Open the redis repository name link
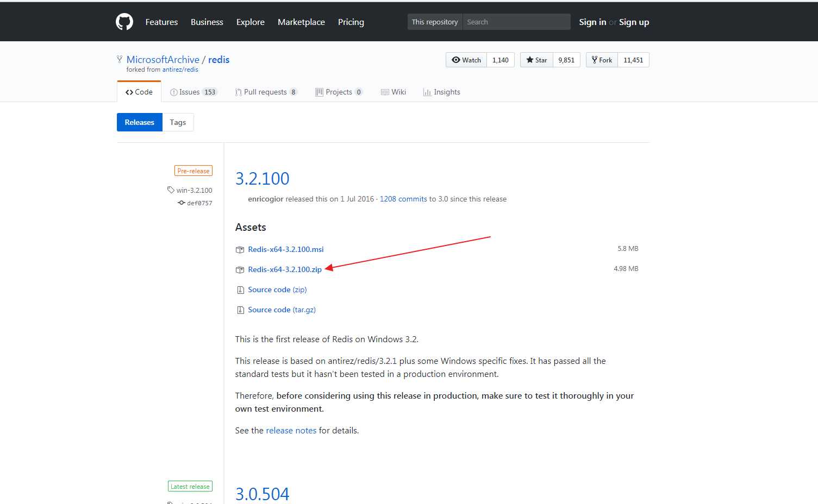The image size is (818, 504). [219, 59]
